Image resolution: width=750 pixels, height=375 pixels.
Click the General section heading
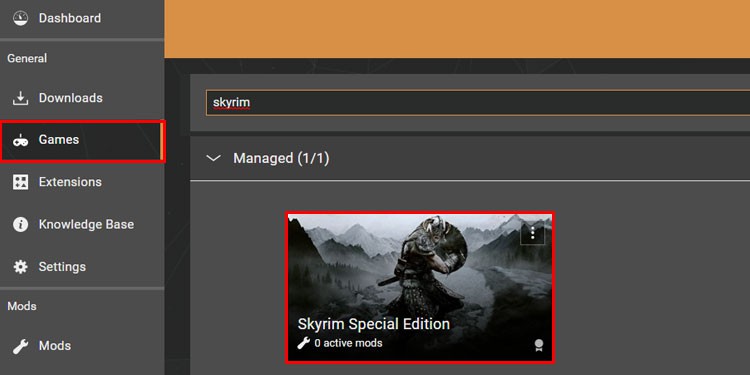(x=27, y=58)
